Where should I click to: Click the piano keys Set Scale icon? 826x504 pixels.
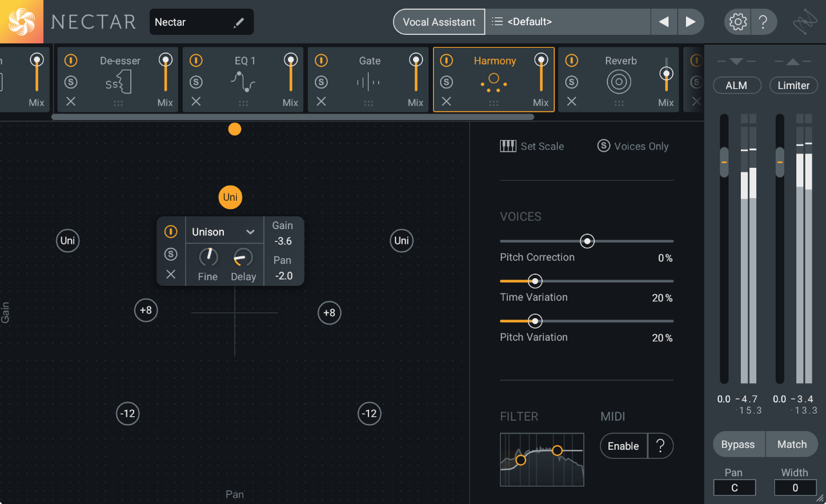click(x=508, y=146)
